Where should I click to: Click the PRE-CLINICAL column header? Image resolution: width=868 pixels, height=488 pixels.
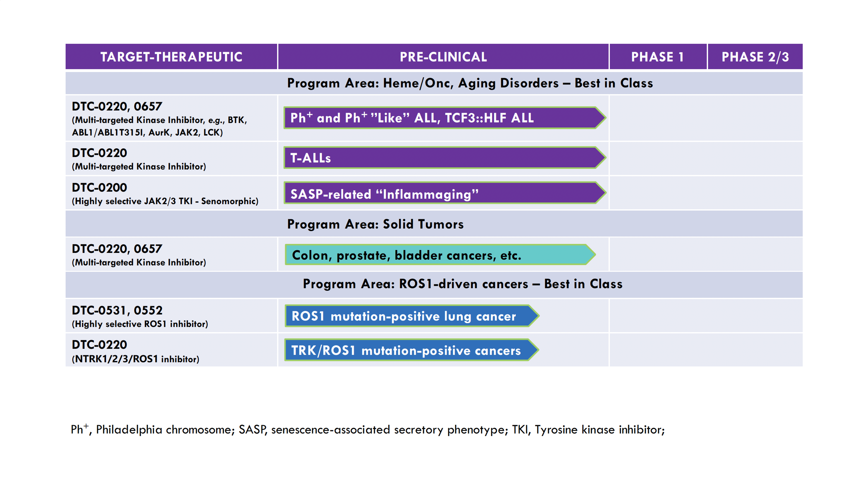[x=443, y=57]
